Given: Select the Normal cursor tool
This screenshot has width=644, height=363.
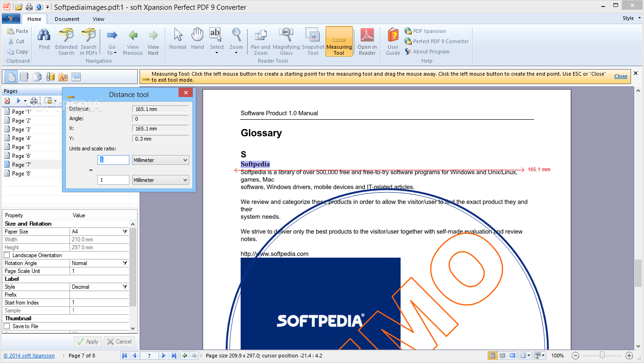Looking at the screenshot, I should [x=178, y=39].
